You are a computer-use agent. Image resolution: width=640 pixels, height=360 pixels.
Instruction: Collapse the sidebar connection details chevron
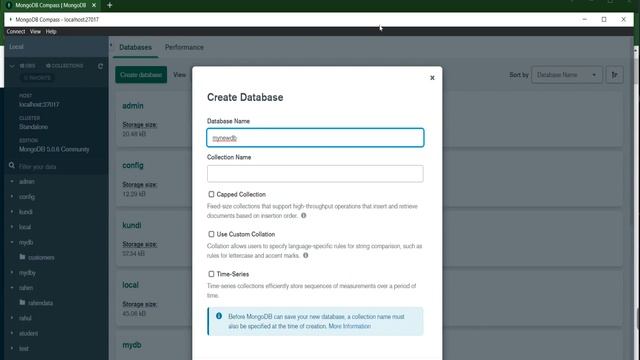click(x=12, y=66)
